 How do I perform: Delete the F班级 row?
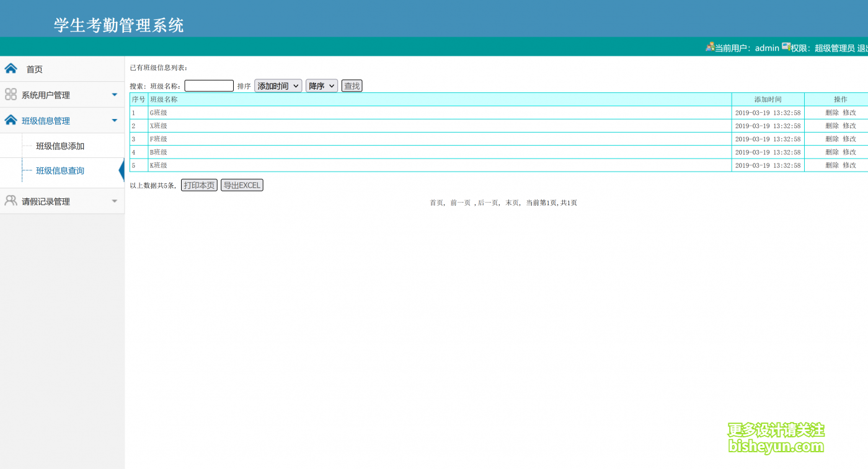click(832, 139)
